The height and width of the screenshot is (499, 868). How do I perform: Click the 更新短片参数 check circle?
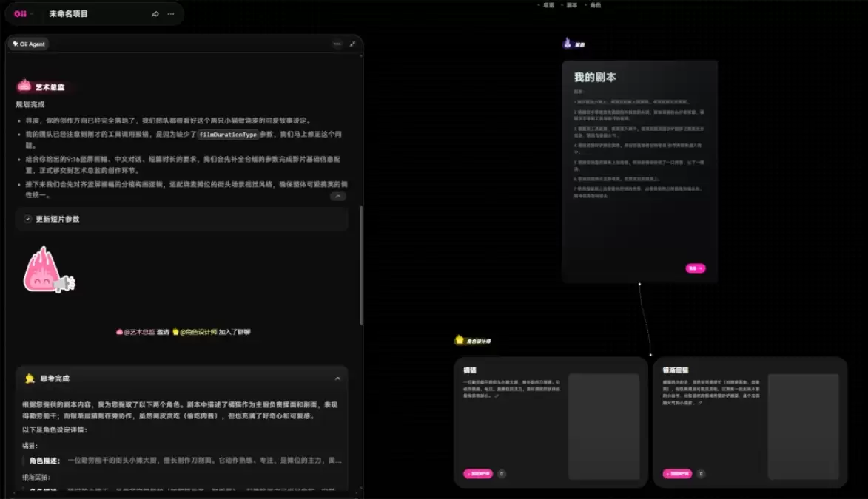(x=27, y=219)
